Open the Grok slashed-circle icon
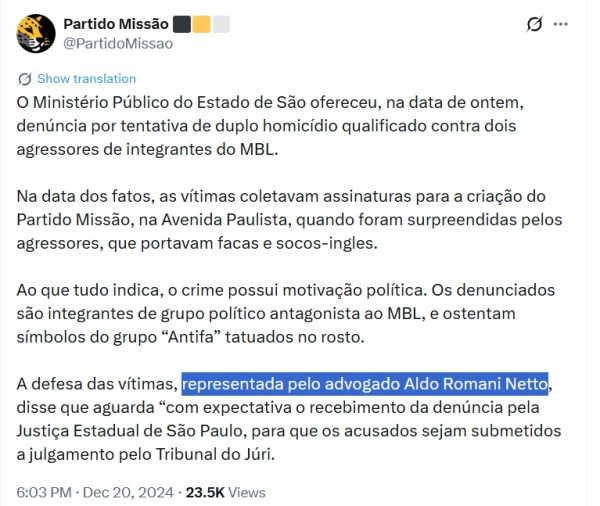Image resolution: width=600 pixels, height=506 pixels. [x=534, y=25]
